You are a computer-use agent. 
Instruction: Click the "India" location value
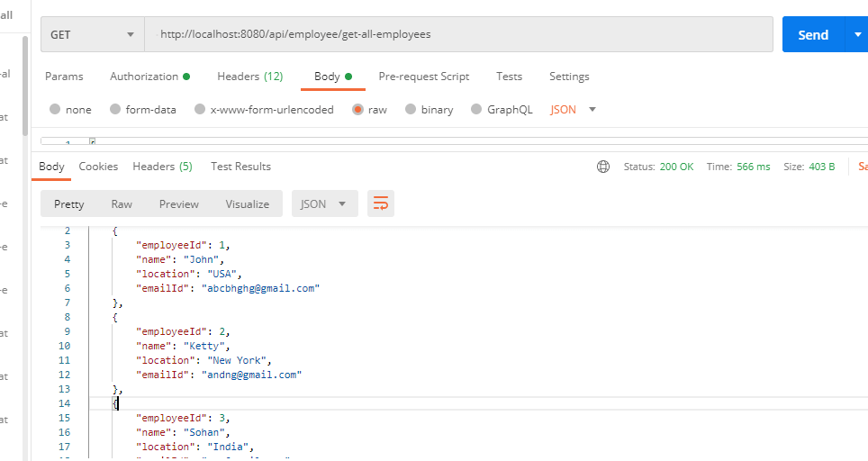228,447
